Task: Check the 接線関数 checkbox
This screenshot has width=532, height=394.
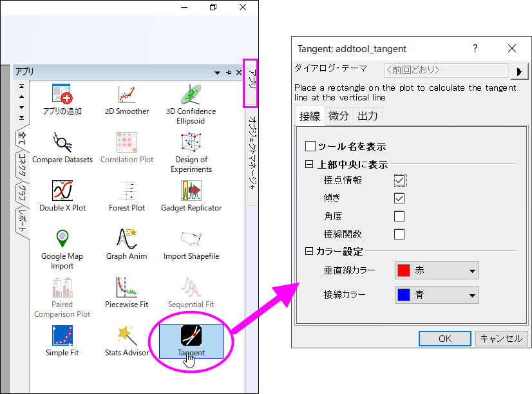Action: click(x=399, y=234)
